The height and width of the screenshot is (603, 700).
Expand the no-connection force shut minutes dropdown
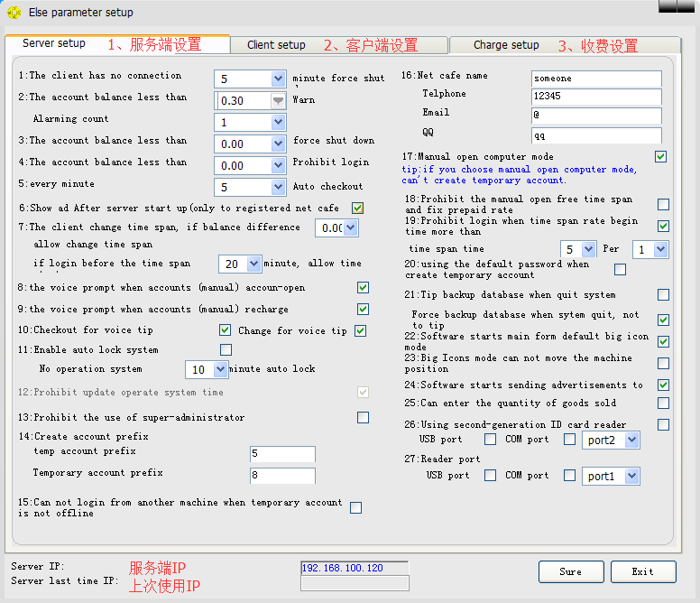(278, 79)
